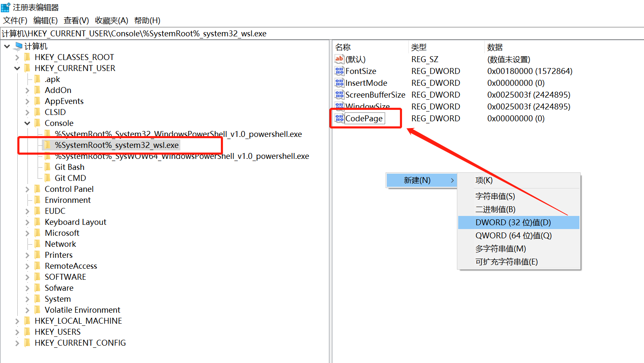Click the HKEY_USERS folder icon
Viewport: 644px width, 363px height.
click(x=28, y=332)
